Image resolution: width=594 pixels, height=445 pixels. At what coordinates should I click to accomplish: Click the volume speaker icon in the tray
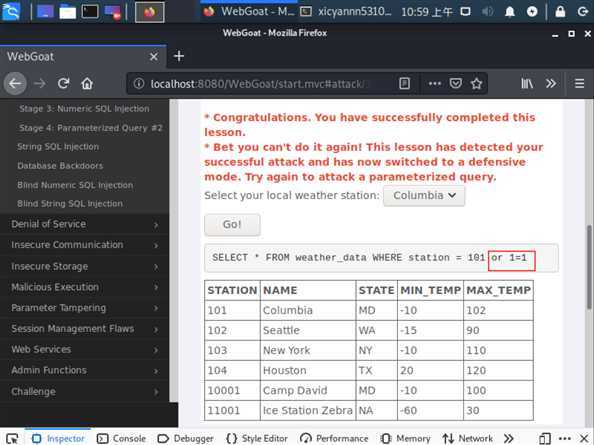488,12
